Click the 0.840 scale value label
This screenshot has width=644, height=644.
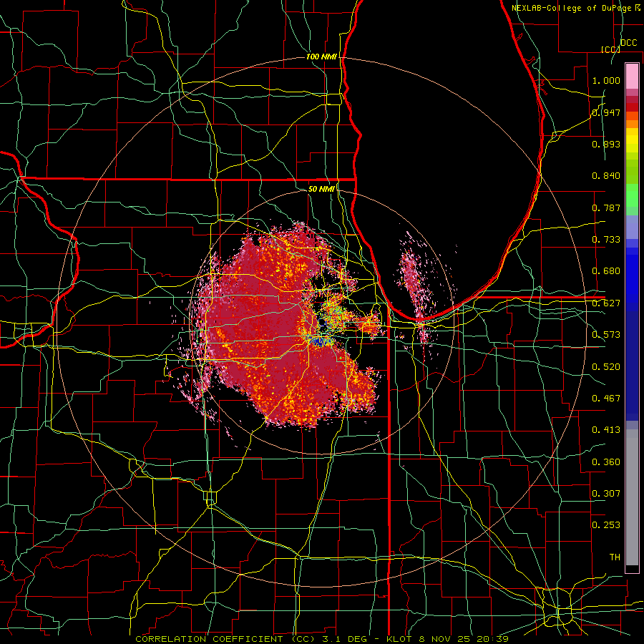606,176
